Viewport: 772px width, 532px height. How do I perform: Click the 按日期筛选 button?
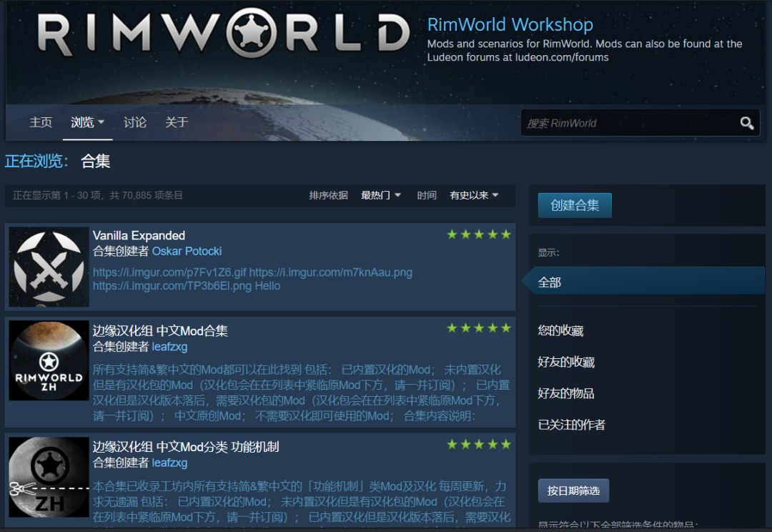pos(573,491)
